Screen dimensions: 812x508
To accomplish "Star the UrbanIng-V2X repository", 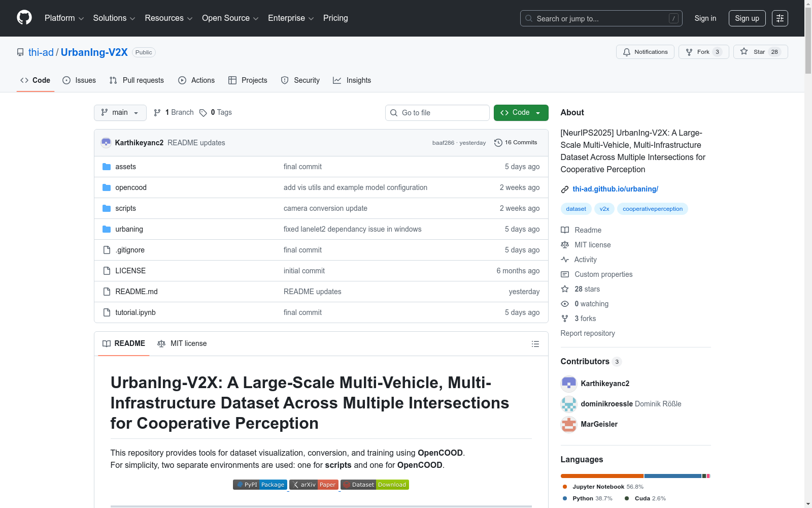I will (760, 52).
